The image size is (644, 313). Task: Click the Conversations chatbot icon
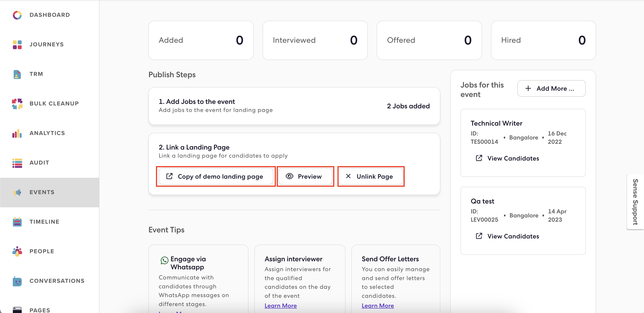(17, 281)
